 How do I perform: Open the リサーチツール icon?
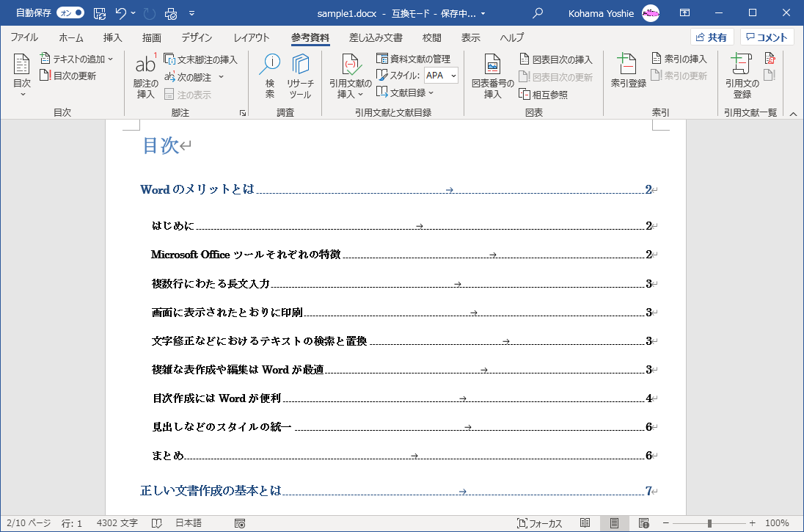pos(300,75)
